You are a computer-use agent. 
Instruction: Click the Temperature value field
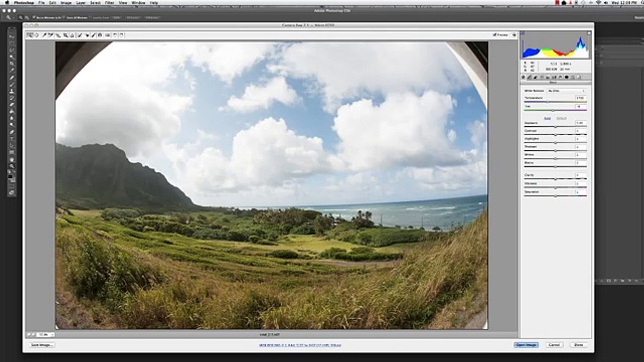pos(581,98)
